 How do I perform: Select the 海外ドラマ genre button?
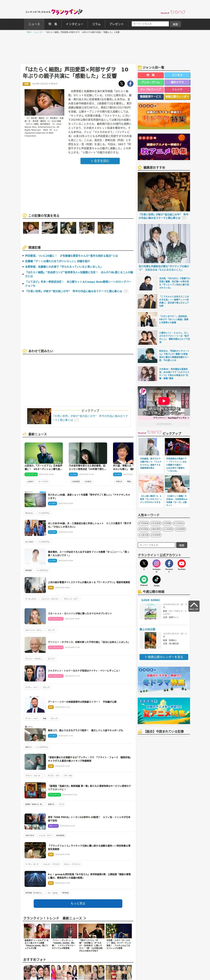point(177,82)
